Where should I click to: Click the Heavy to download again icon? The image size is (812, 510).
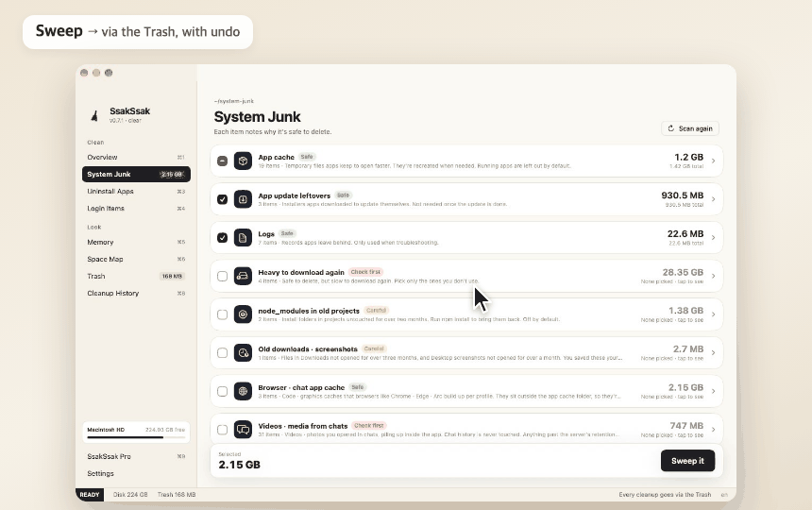[243, 276]
